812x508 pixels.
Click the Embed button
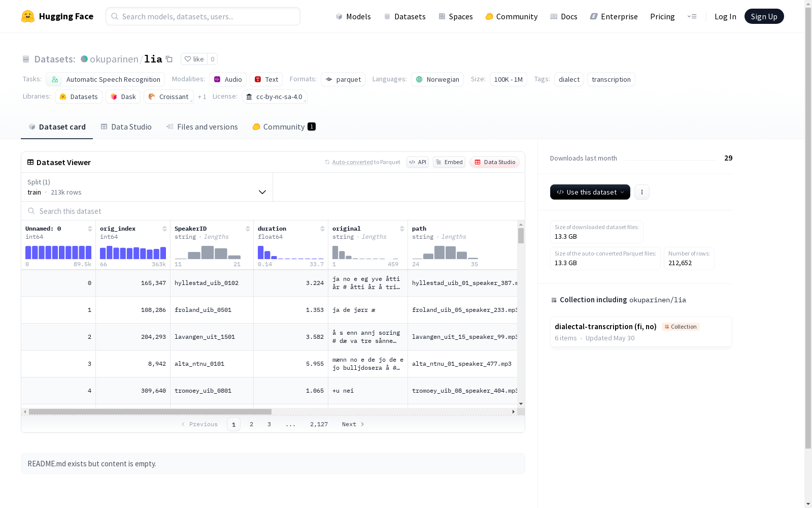(449, 162)
